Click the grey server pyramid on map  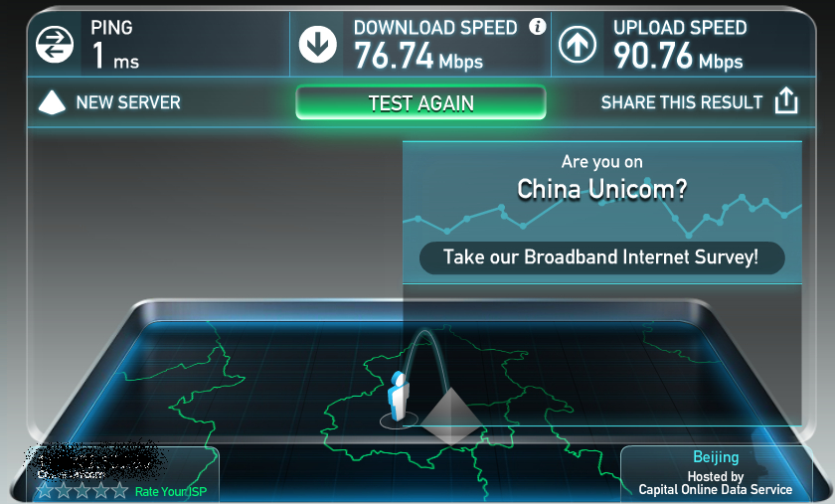point(452,417)
